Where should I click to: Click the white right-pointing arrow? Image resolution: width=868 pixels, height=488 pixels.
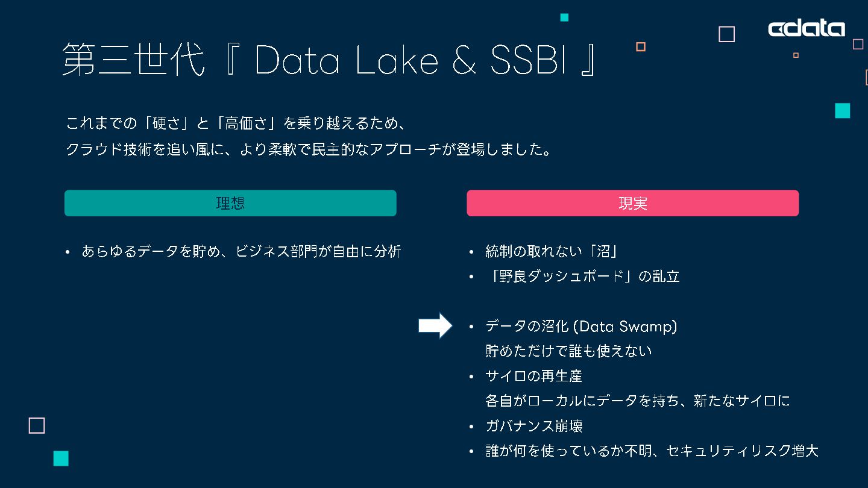click(x=435, y=326)
